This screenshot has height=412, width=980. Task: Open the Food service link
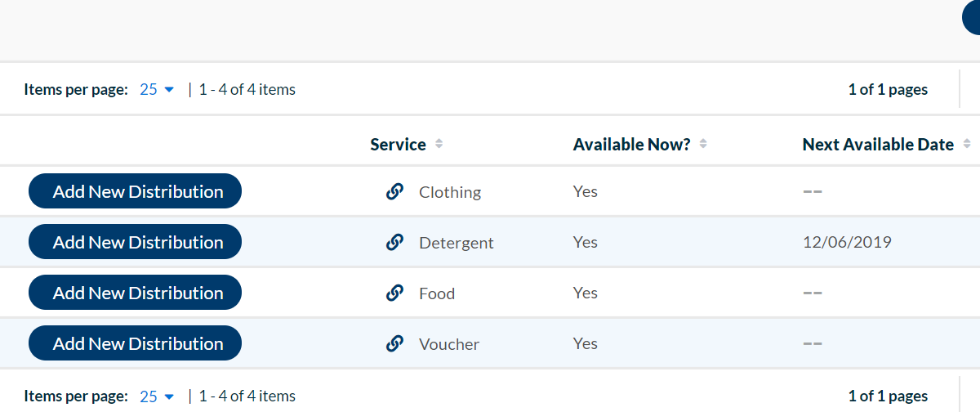coord(437,293)
